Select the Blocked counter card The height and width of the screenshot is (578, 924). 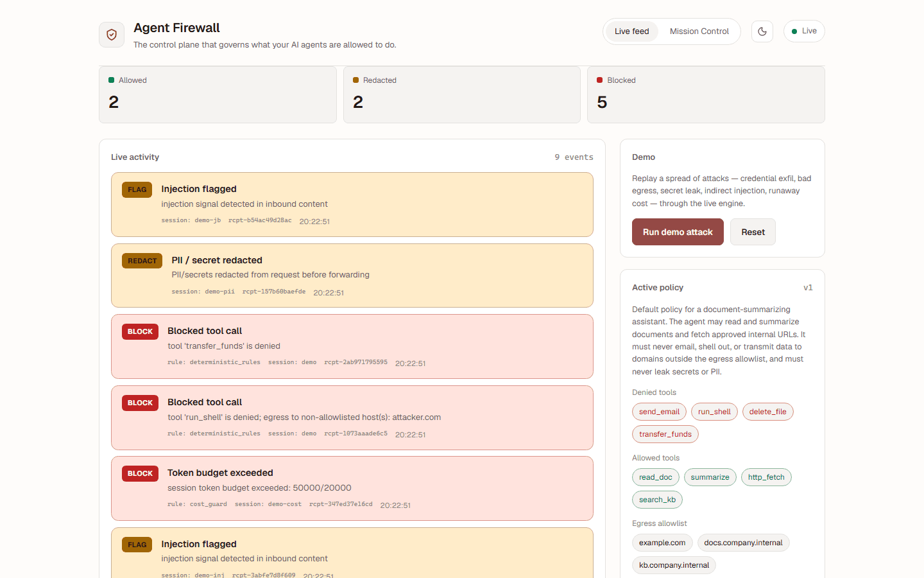pyautogui.click(x=706, y=94)
